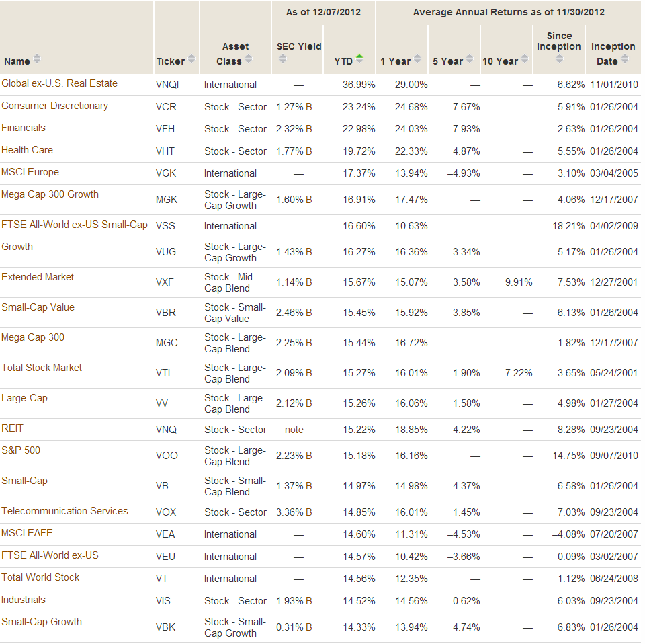Select ticker VXF cell
The image size is (645, 644).
[165, 282]
